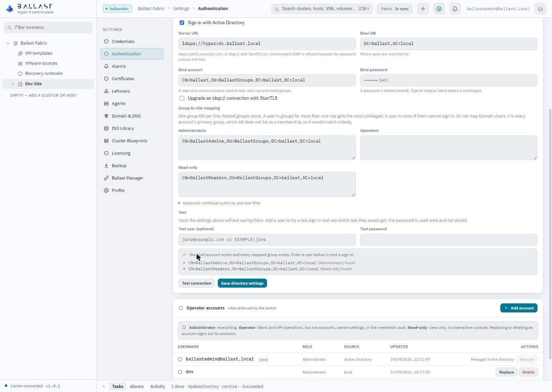Click the Add account button
The height and width of the screenshot is (392, 552).
519,308
